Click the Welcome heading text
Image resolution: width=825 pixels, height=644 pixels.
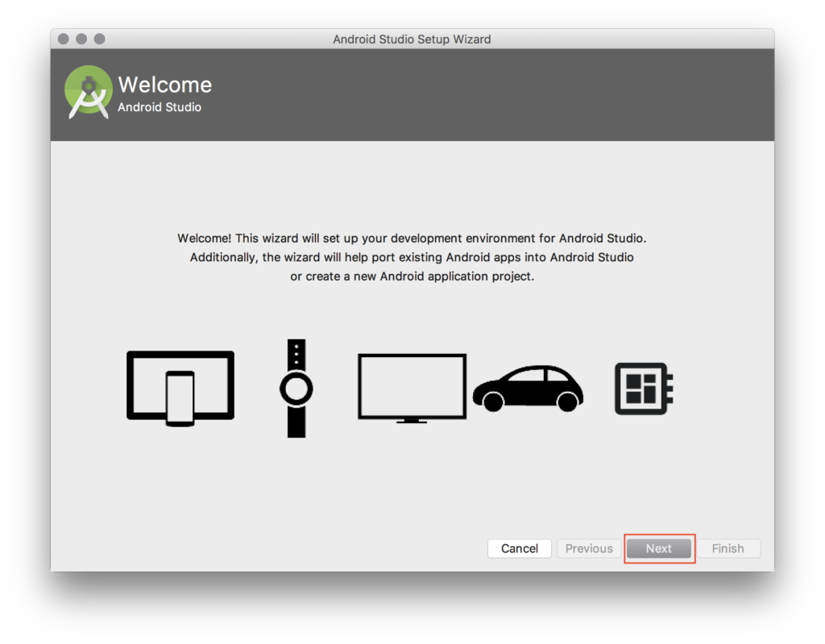coord(164,85)
